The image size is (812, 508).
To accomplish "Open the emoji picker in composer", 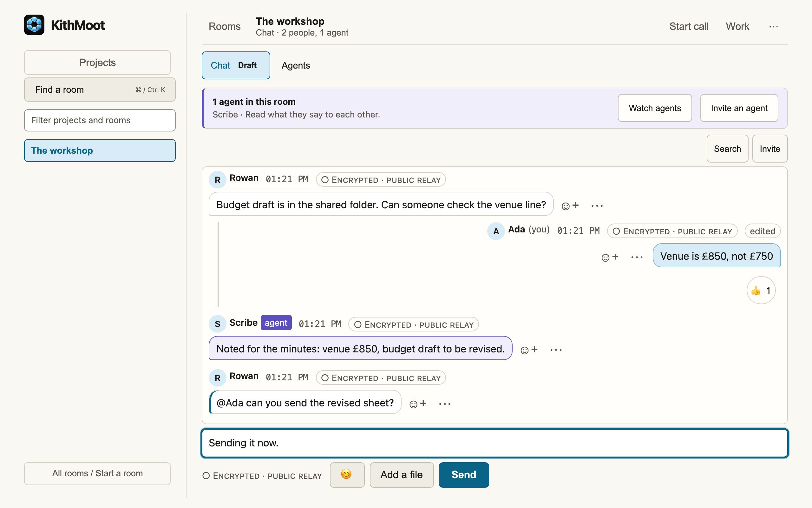I will pos(347,474).
